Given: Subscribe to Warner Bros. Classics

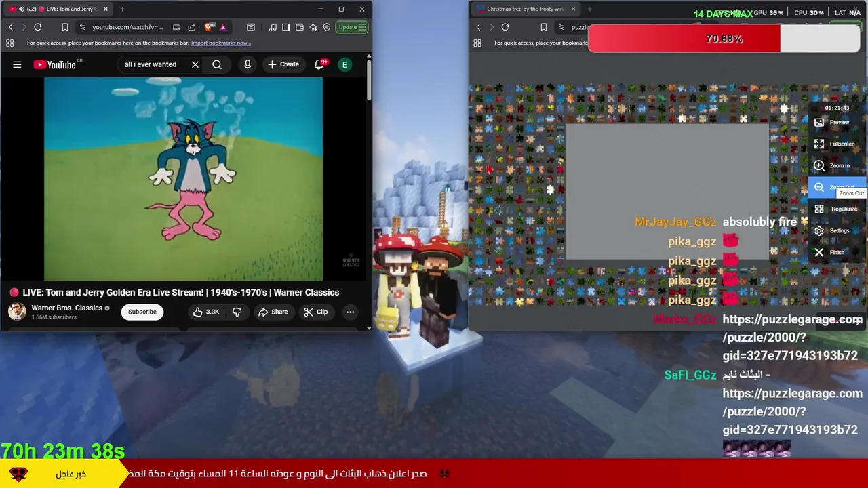Looking at the screenshot, I should [x=142, y=312].
